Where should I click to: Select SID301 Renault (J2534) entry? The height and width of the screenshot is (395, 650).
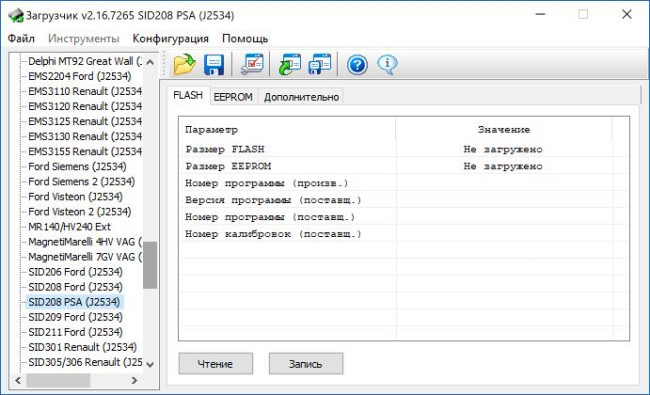[82, 347]
